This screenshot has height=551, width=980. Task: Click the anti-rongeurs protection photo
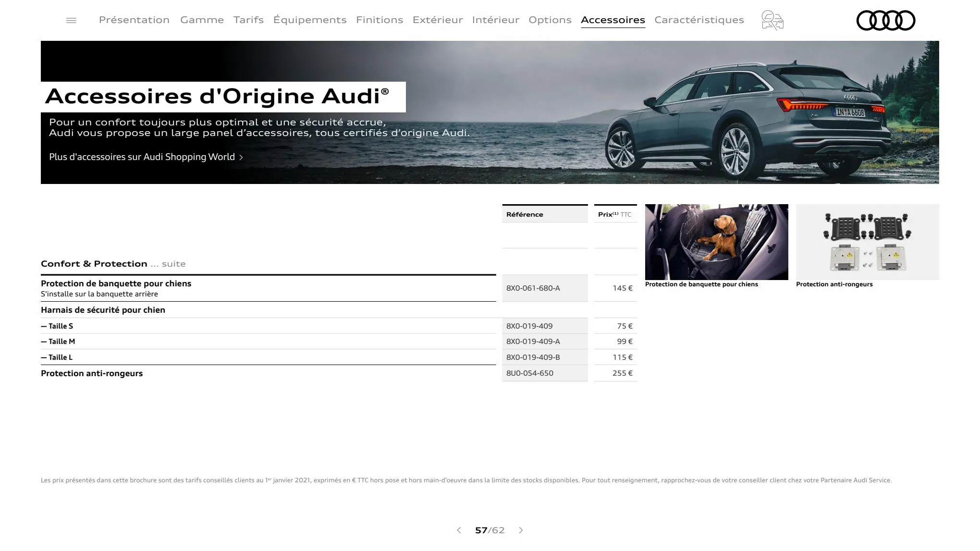(x=867, y=242)
